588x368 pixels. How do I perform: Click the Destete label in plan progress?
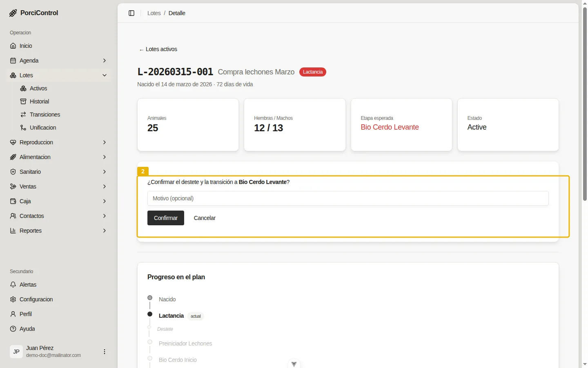(165, 329)
